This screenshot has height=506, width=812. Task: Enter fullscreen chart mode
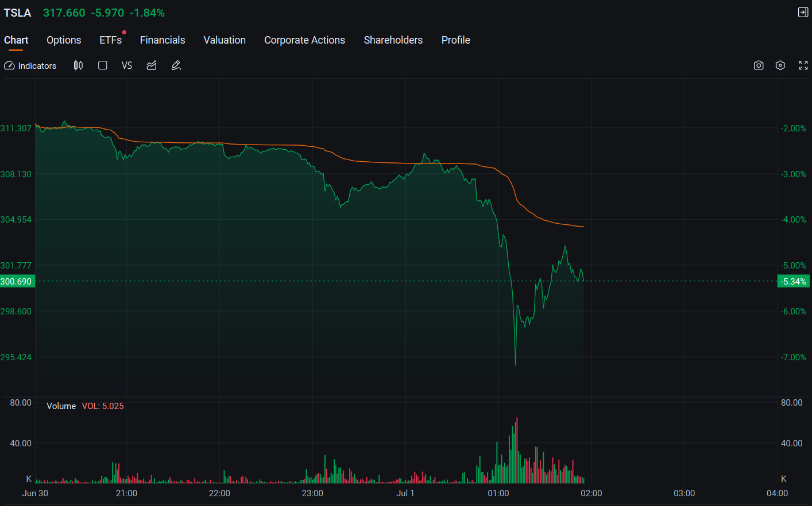[x=803, y=65]
